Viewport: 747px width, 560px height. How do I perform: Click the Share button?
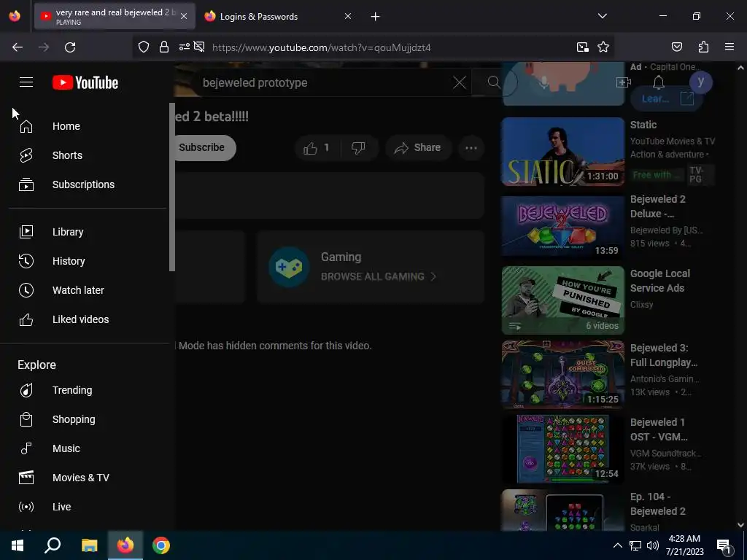(x=418, y=148)
